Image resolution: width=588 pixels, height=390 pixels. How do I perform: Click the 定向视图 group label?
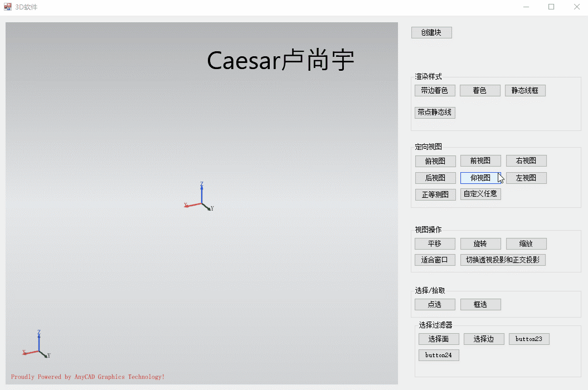[428, 147]
